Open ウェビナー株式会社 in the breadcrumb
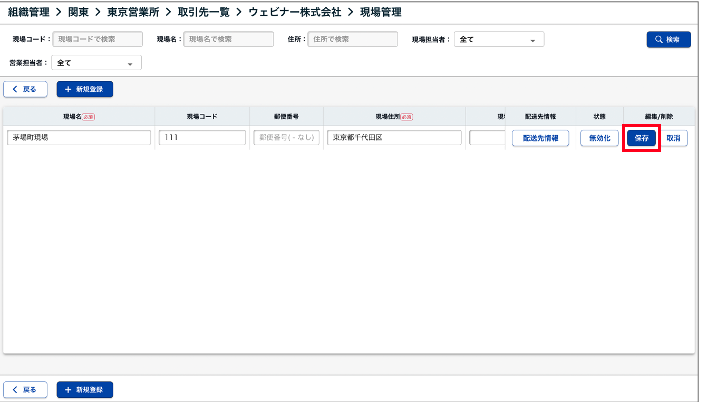The image size is (702, 402). [294, 12]
